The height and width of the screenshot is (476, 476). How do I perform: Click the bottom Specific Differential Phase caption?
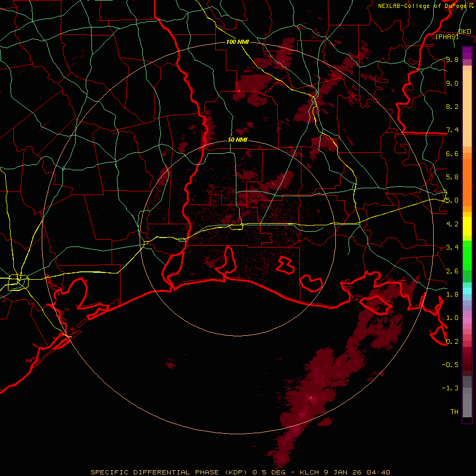click(x=240, y=472)
